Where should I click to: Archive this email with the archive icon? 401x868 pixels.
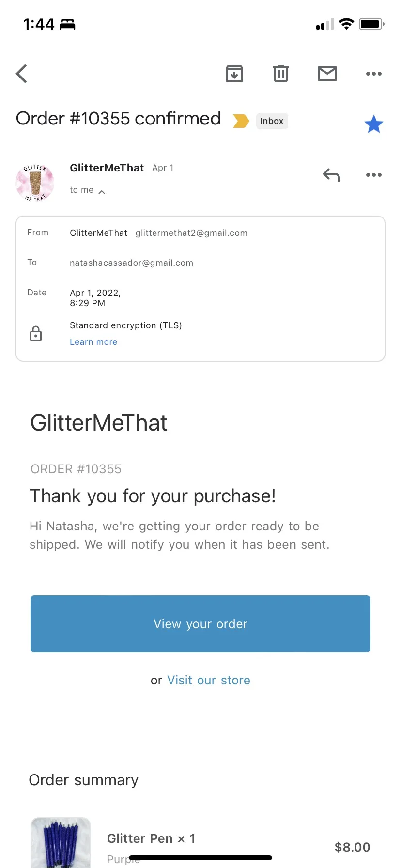coord(234,74)
